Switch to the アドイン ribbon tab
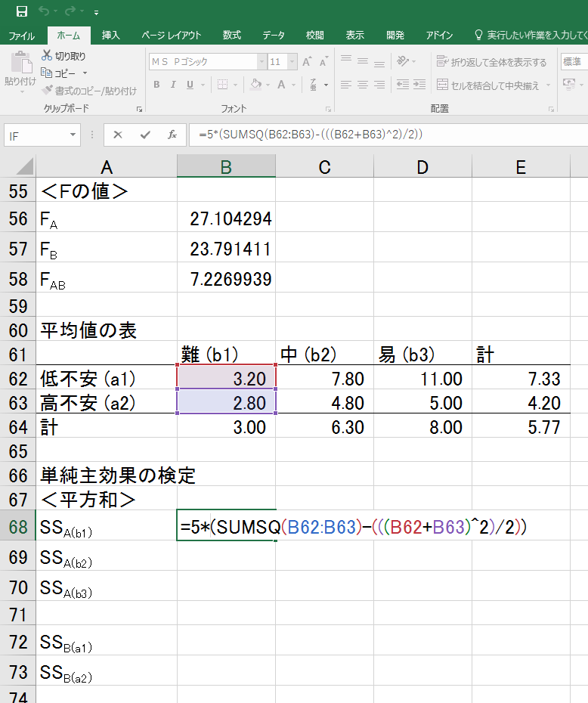This screenshot has width=588, height=703. coord(439,35)
